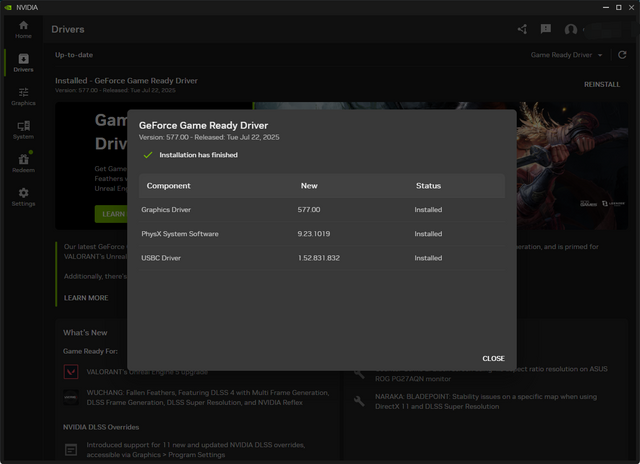Image resolution: width=640 pixels, height=464 pixels.
Task: Click the green LEARN button on the banner
Action: pyautogui.click(x=111, y=214)
